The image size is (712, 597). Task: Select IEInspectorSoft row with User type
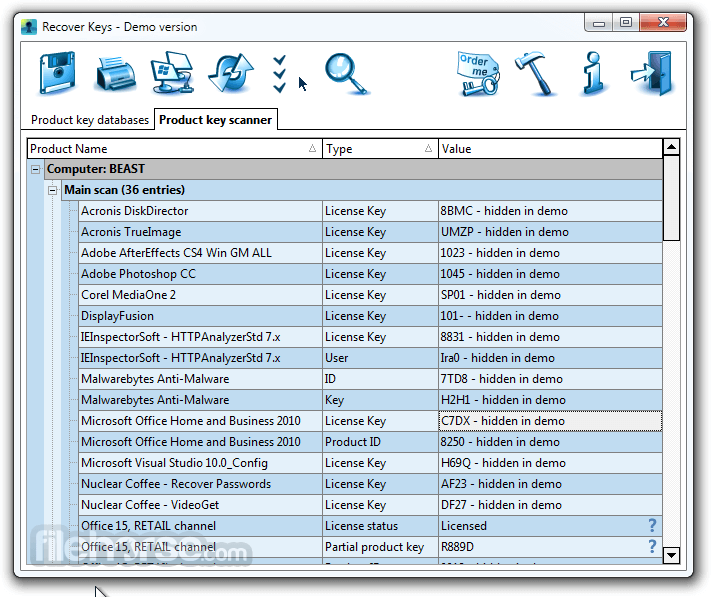371,358
